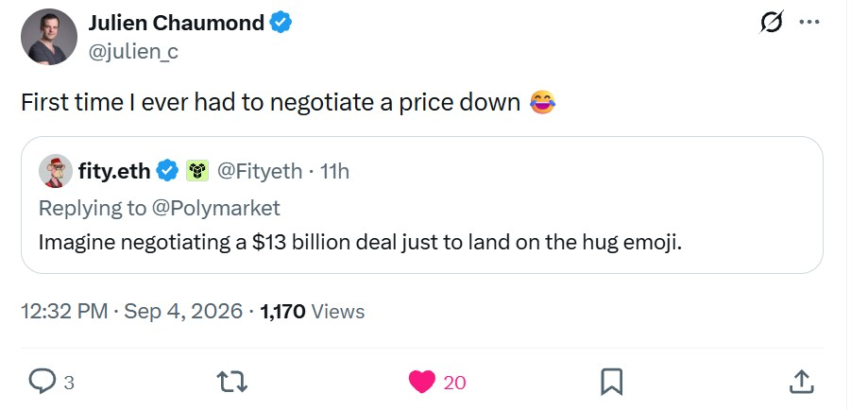This screenshot has width=868, height=410.
Task: Click the green affiliate badge next to fity.eth
Action: click(x=197, y=171)
